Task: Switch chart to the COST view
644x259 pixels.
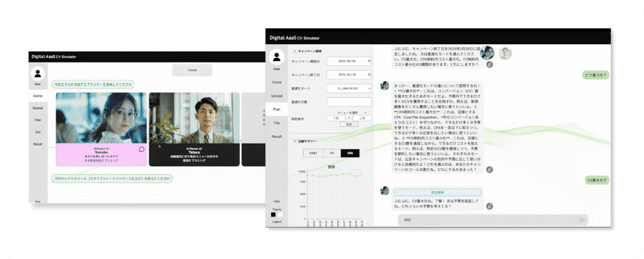Action: (x=313, y=153)
